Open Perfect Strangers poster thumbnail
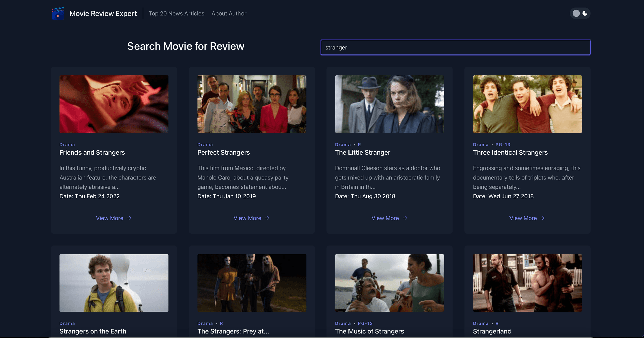 tap(252, 104)
